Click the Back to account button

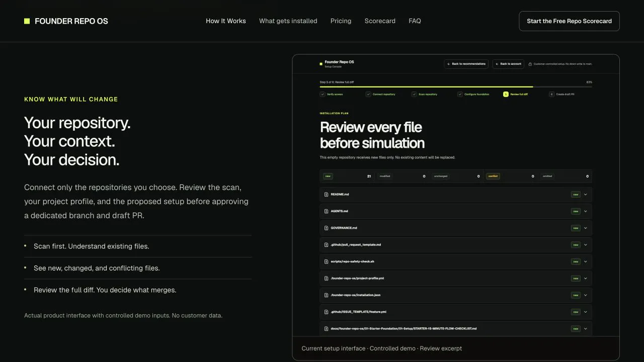pyautogui.click(x=509, y=64)
